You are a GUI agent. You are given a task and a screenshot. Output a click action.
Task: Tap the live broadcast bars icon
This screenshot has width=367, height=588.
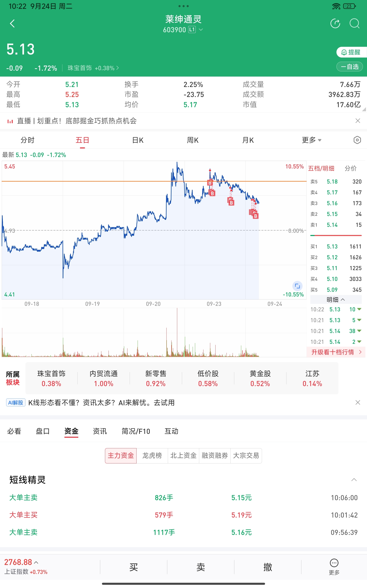pos(10,121)
